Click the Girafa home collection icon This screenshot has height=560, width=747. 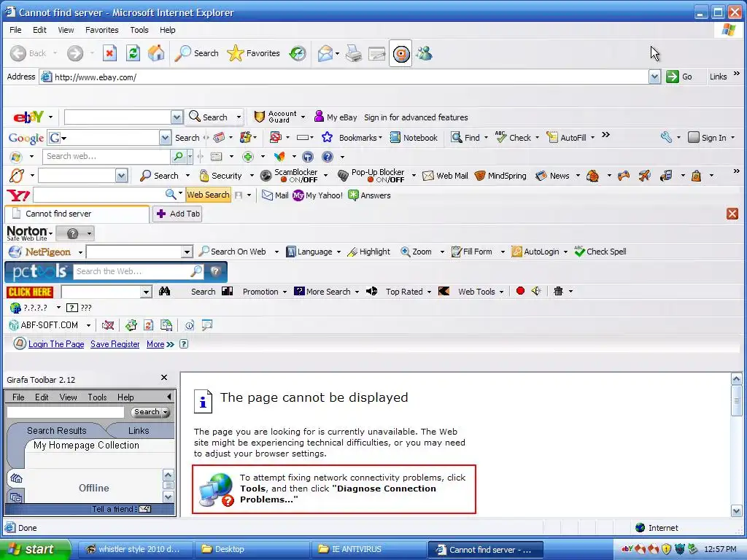pyautogui.click(x=16, y=478)
